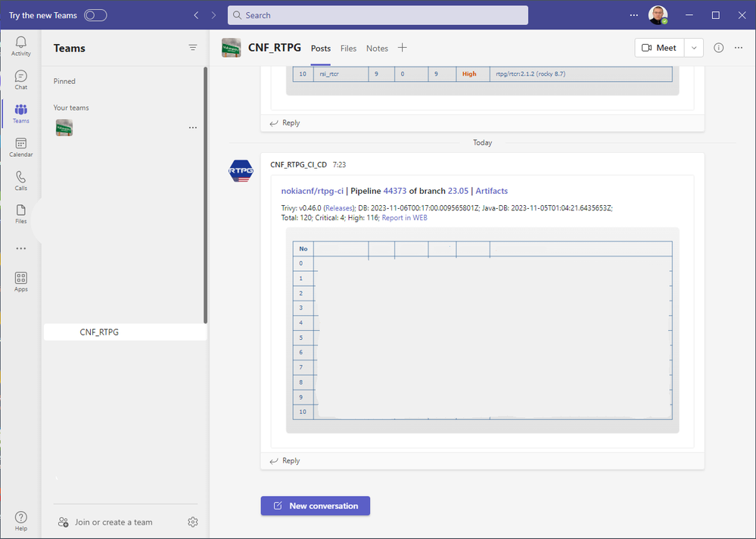Image resolution: width=756 pixels, height=539 pixels.
Task: Click the CNF_RTPG channel title
Action: (x=275, y=48)
